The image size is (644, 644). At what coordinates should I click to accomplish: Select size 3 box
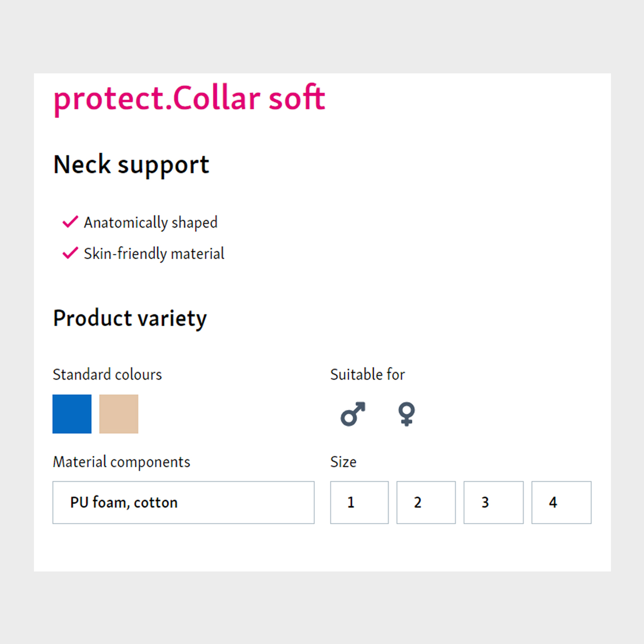(x=493, y=502)
